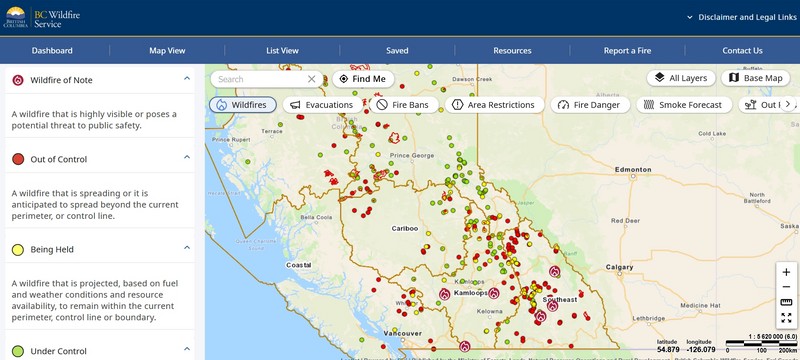The width and height of the screenshot is (800, 360).
Task: Click the zoom out minus icon
Action: coord(786,287)
